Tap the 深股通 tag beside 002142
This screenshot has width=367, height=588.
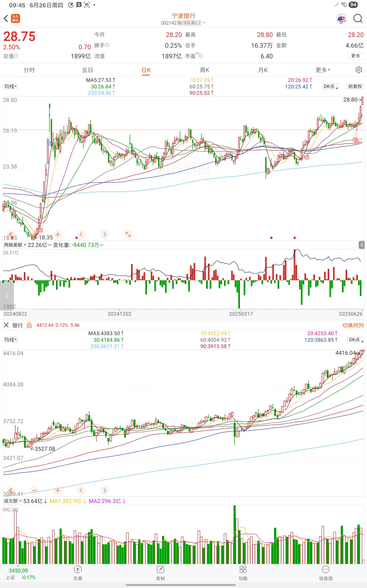[188, 23]
